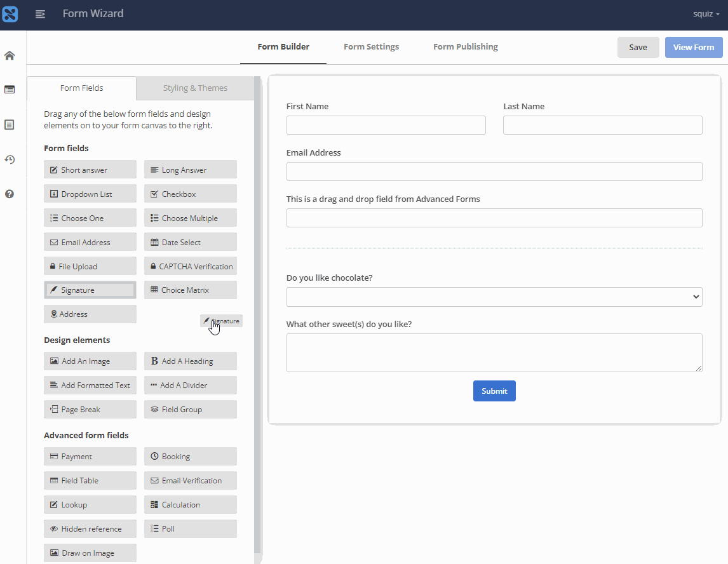Select the Page Break element
Image resolution: width=728 pixels, height=564 pixels.
(90, 410)
